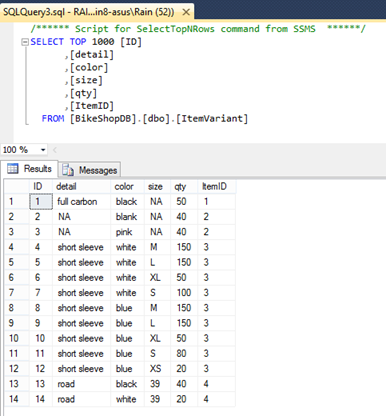Click the 'pink' color cell

128,232
